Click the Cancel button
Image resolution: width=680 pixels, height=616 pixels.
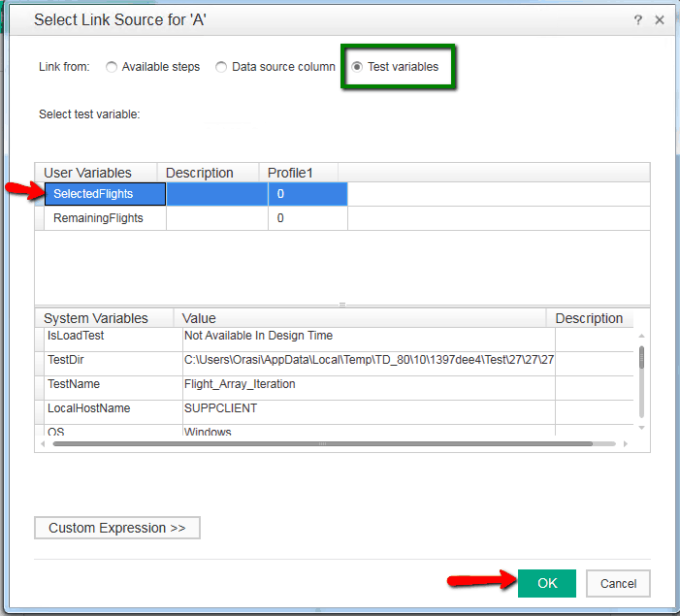click(618, 583)
